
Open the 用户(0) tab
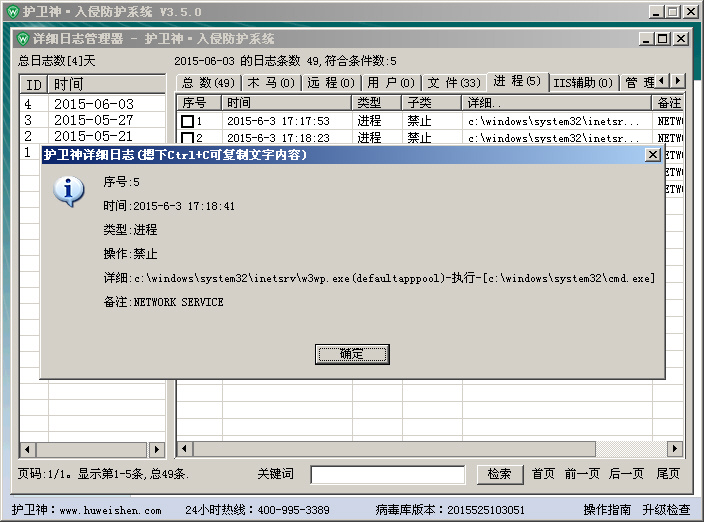tap(391, 83)
